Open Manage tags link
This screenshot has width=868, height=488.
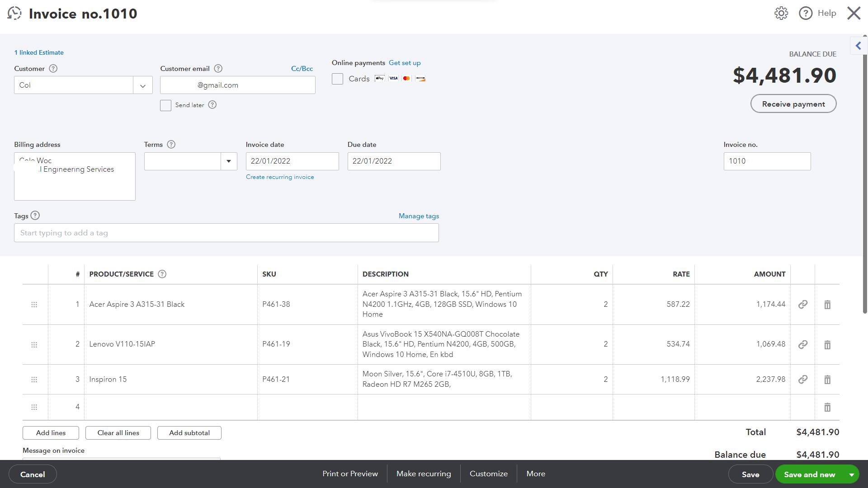point(419,216)
